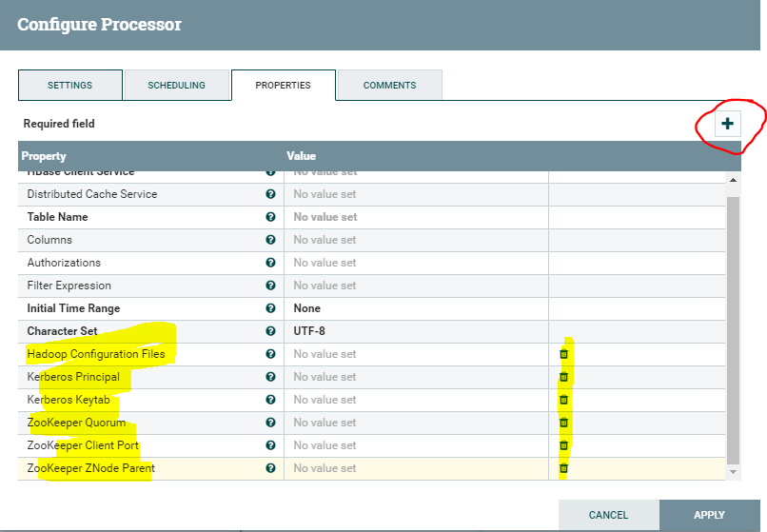Select the Table Name property name
Viewport: 767px width, 532px height.
(x=57, y=217)
